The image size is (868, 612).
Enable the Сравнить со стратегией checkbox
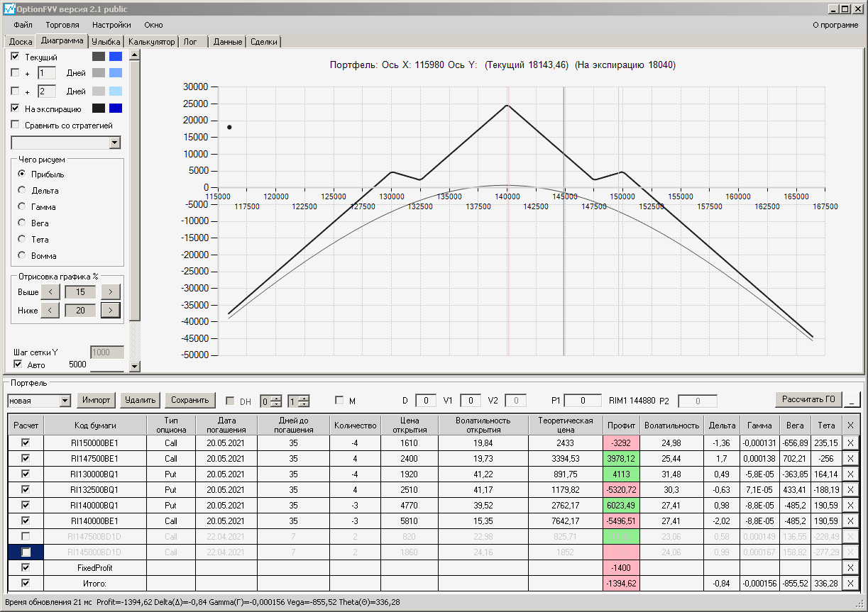(16, 125)
